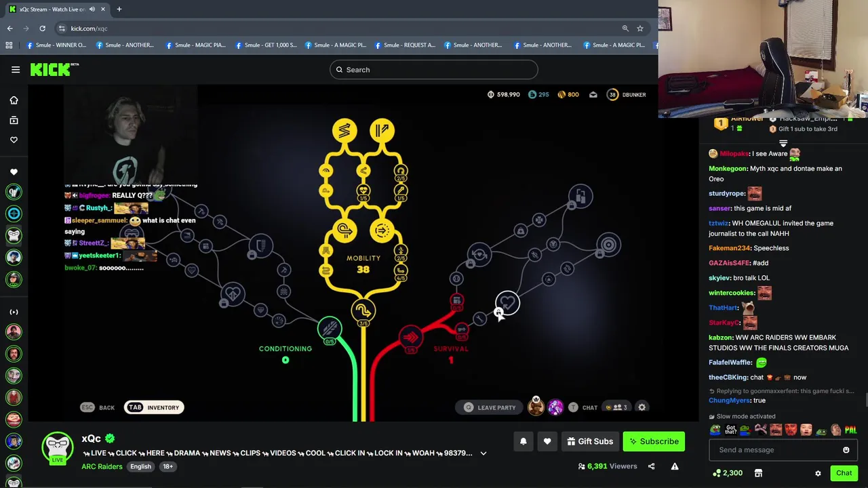Report stream using warning triangle icon
868x488 pixels.
tap(675, 466)
